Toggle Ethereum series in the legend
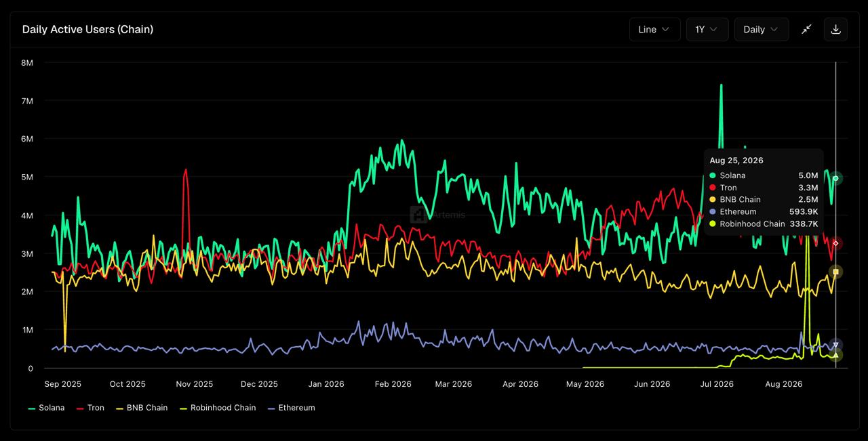 click(292, 408)
